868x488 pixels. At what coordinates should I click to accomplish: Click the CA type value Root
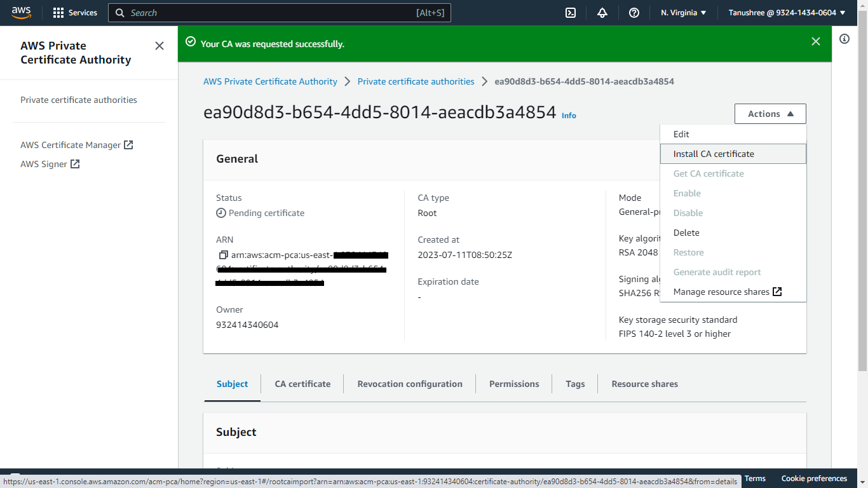pos(427,213)
